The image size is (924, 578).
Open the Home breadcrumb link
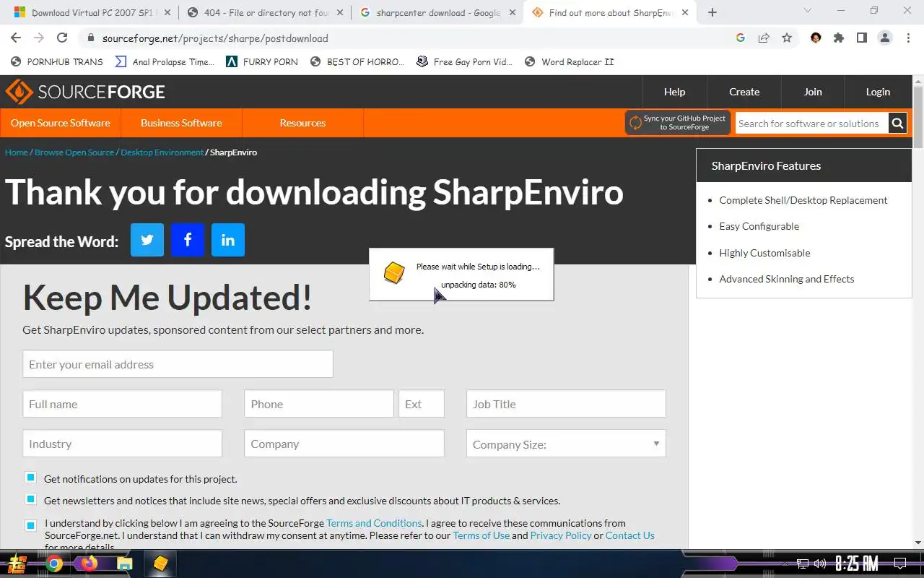(17, 152)
